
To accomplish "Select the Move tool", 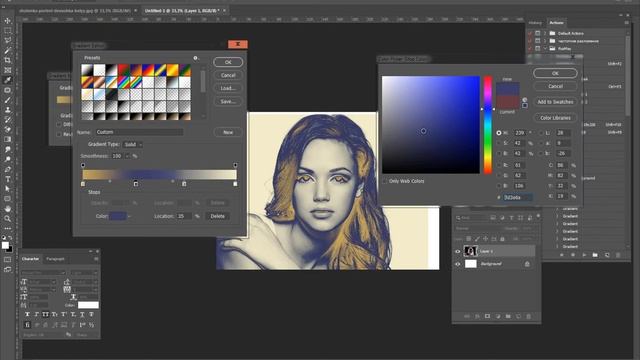I will 7,21.
